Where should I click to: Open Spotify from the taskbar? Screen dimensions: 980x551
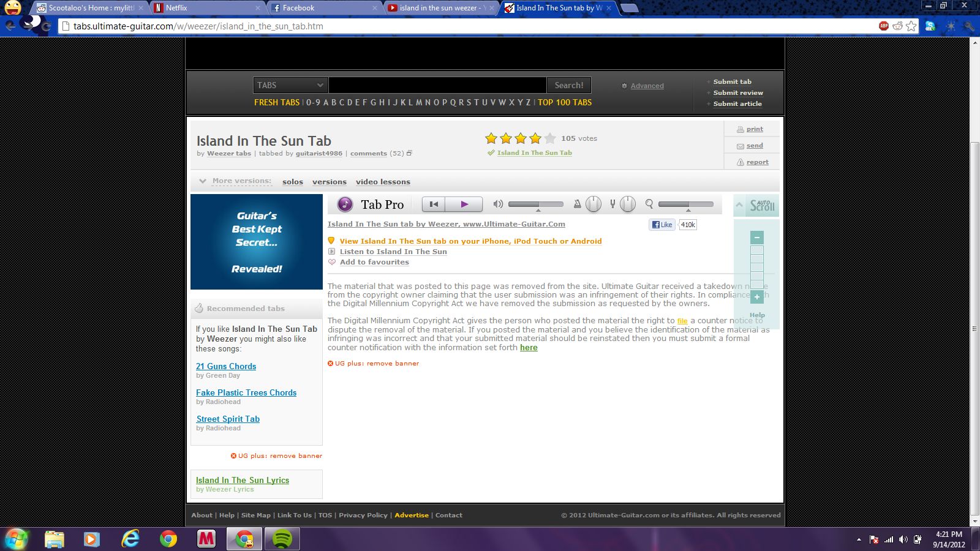point(282,539)
